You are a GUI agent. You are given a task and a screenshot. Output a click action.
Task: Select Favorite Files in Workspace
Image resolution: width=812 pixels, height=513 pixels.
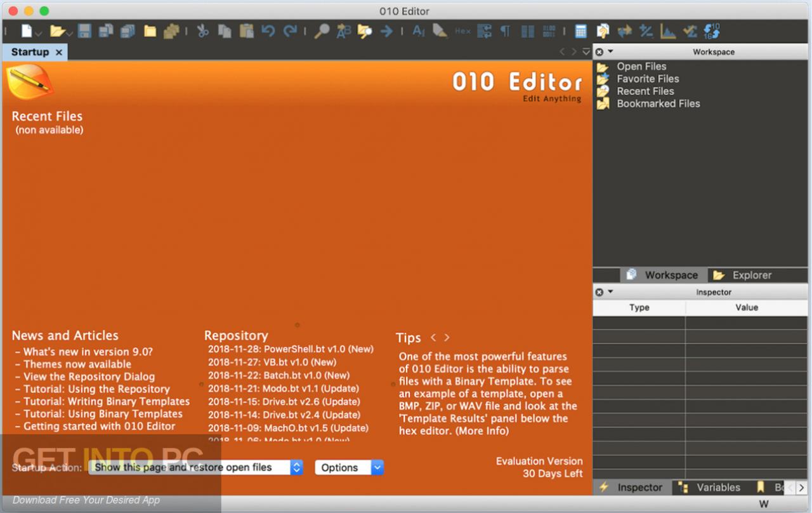648,79
